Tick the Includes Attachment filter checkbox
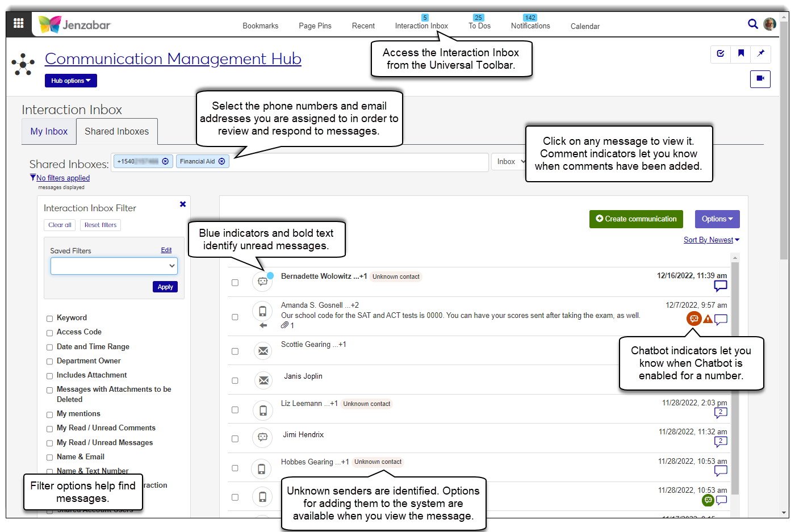This screenshot has height=532, width=795. pos(49,376)
